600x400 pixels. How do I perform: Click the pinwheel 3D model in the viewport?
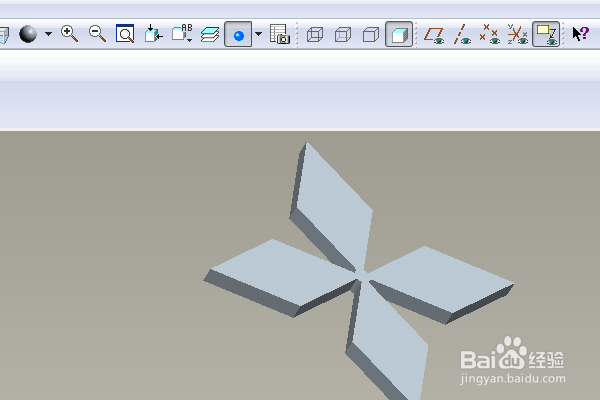[x=359, y=272]
